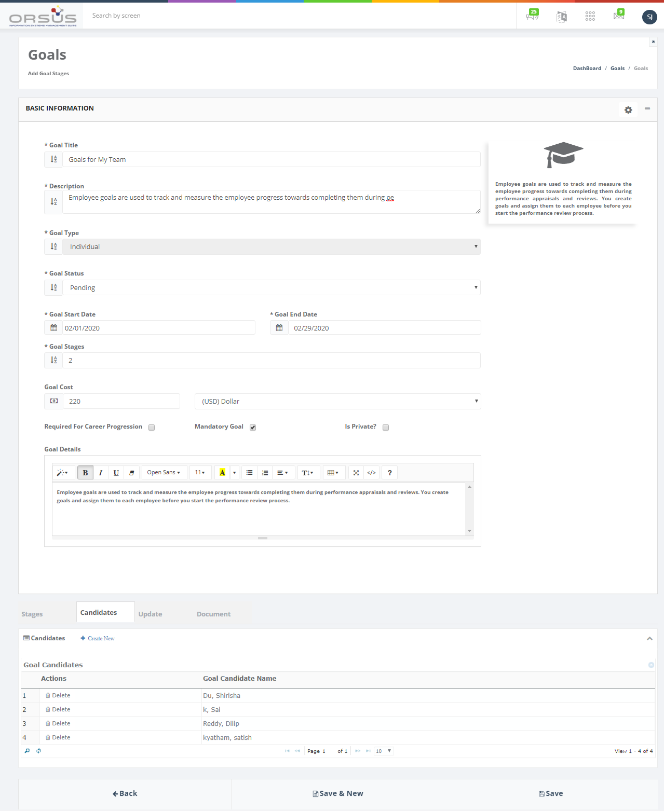Viewport: 664px width, 812px height.
Task: Open Open Sans font family dropdown
Action: [x=164, y=473]
